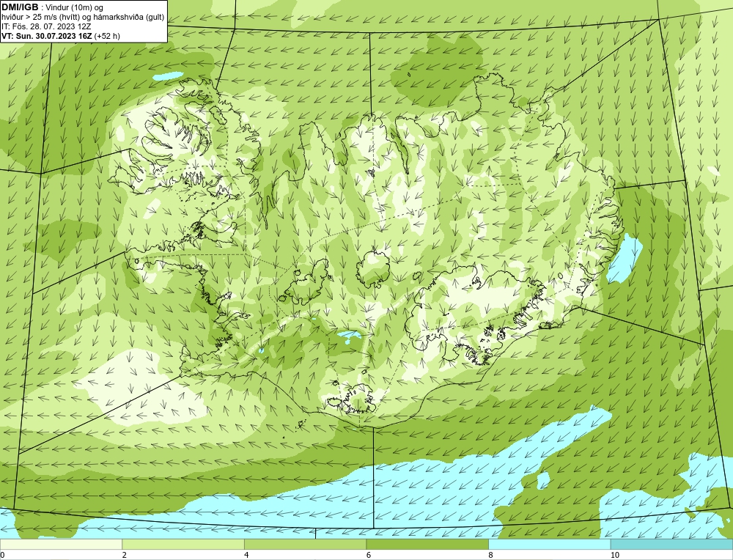
Task: Click the 'VT: Sun. 30.07.2023 16Z' valid time
Action: click(47, 36)
